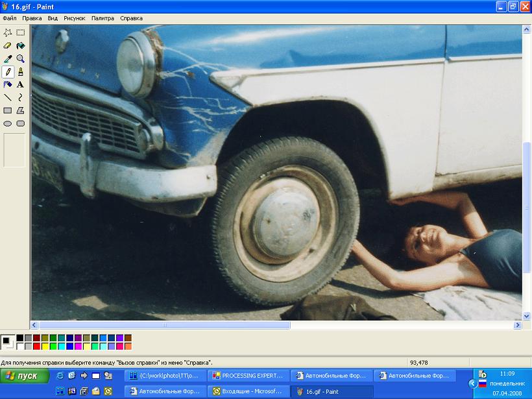Choose the yellow color in the palette

pyautogui.click(x=45, y=346)
